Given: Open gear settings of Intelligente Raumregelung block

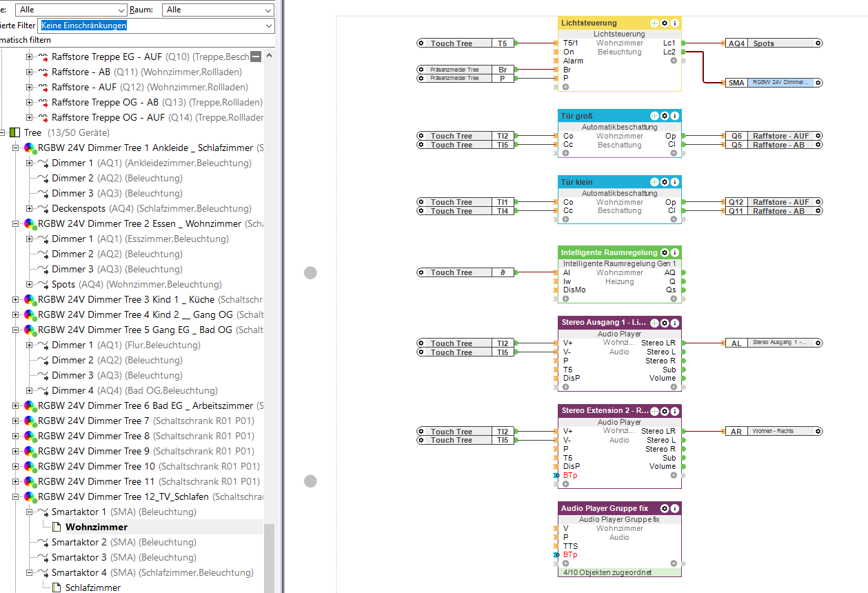Looking at the screenshot, I should coord(665,252).
